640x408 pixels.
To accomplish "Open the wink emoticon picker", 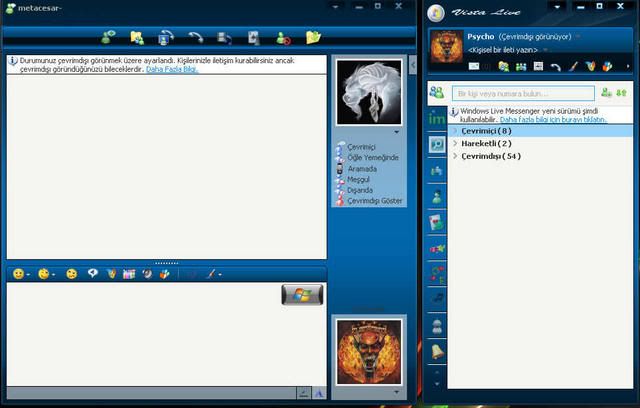I will pyautogui.click(x=45, y=274).
